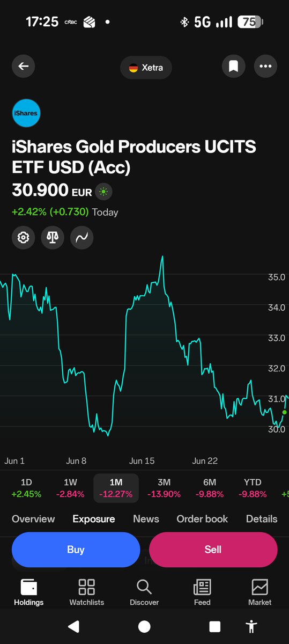Tap the 32.0 price axis label

tap(277, 369)
